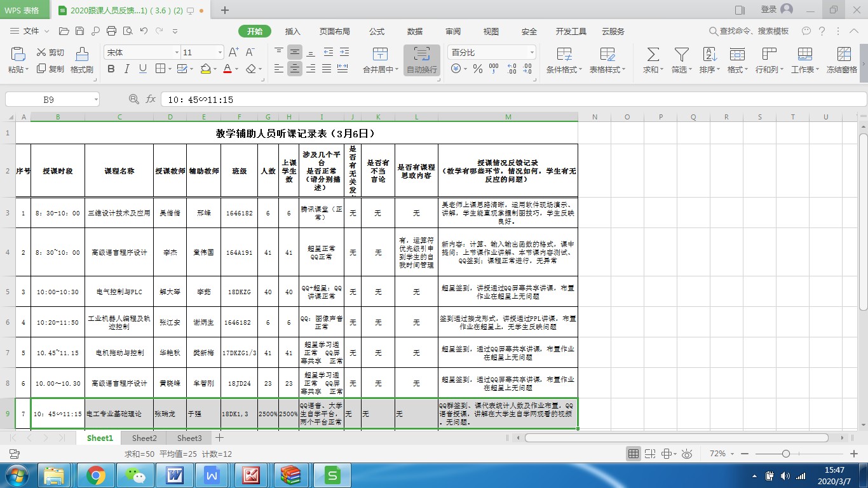Align cell text to the right
The width and height of the screenshot is (868, 488).
(311, 69)
